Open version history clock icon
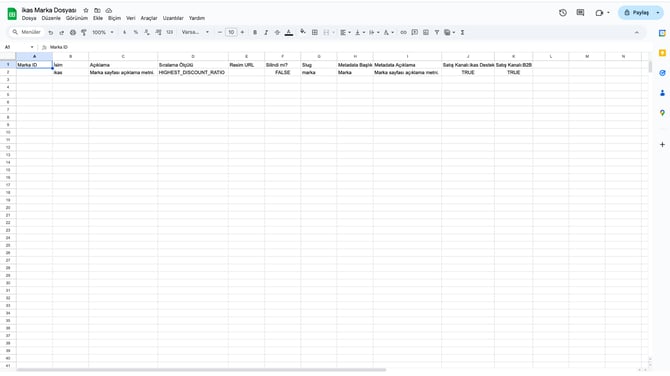 coord(563,13)
